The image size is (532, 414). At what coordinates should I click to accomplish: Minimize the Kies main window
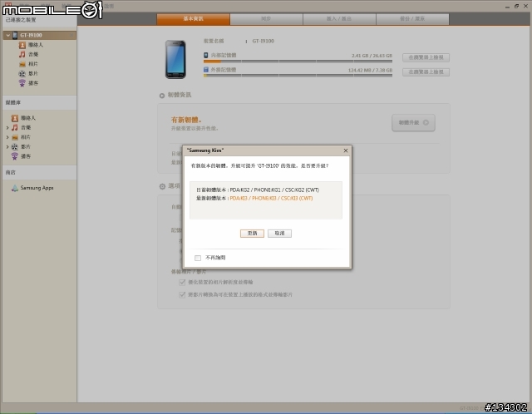tap(507, 6)
